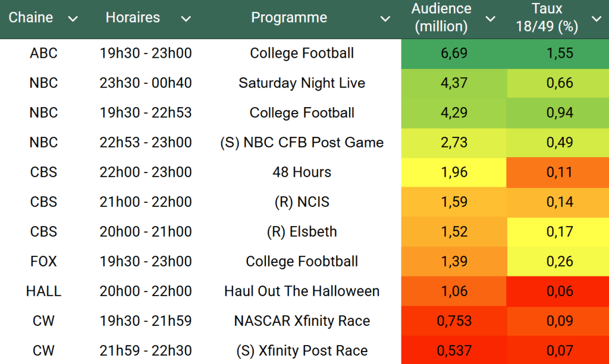Select the 0,26 rating cell for FOX
The width and height of the screenshot is (609, 364).
(559, 262)
